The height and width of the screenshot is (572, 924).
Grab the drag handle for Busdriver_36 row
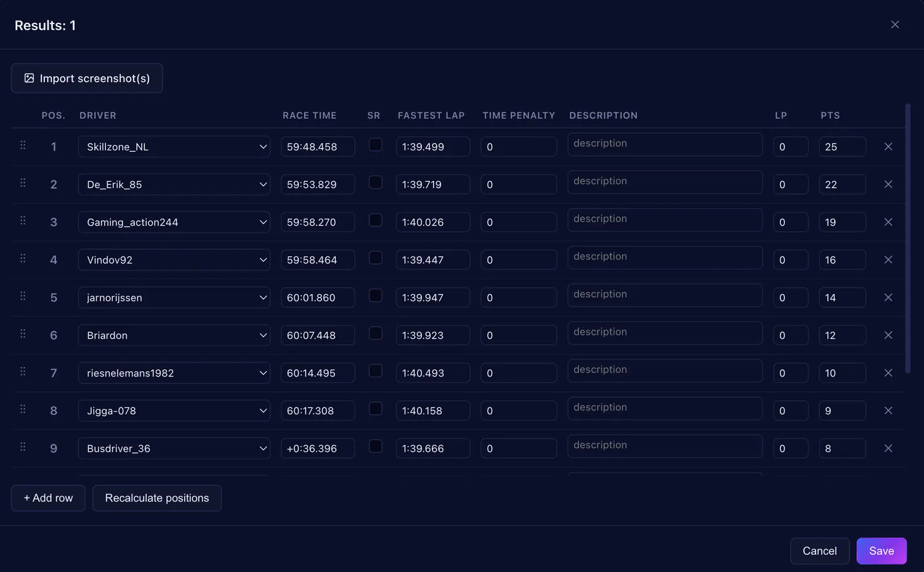[x=23, y=447]
